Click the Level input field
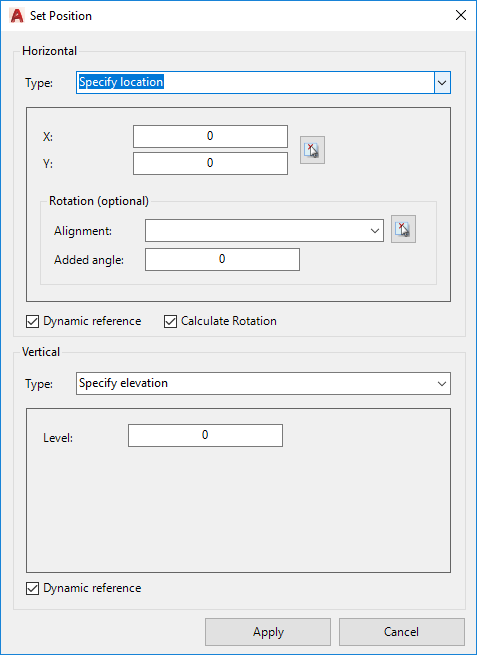This screenshot has width=477, height=655. click(x=206, y=436)
